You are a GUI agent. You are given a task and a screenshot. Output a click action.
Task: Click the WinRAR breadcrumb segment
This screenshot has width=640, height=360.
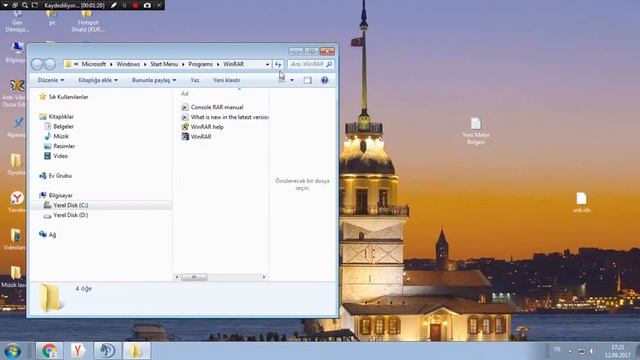[x=233, y=64]
